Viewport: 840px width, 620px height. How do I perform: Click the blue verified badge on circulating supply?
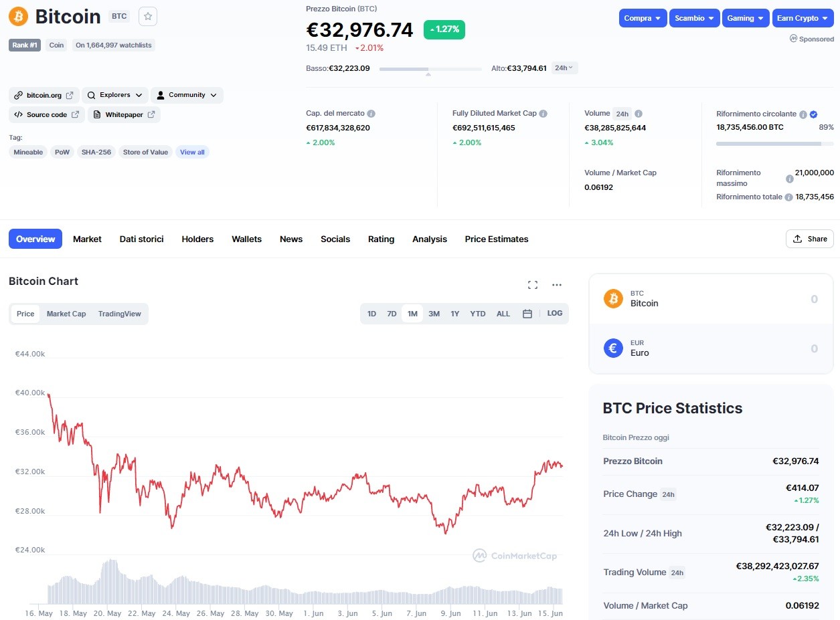pos(813,114)
